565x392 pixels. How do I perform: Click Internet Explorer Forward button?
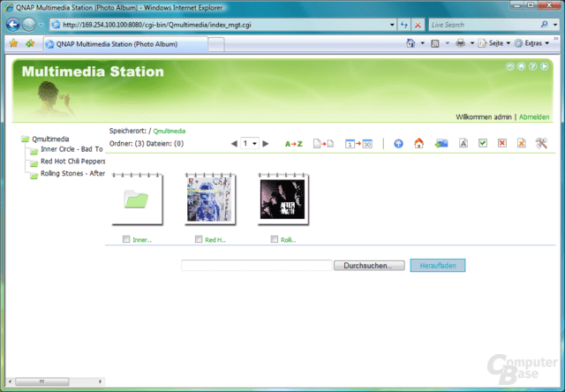(x=29, y=25)
